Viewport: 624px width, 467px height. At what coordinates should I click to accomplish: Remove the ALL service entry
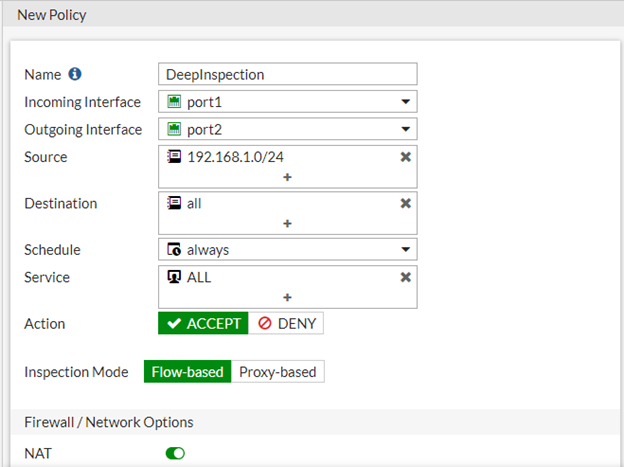tap(406, 277)
